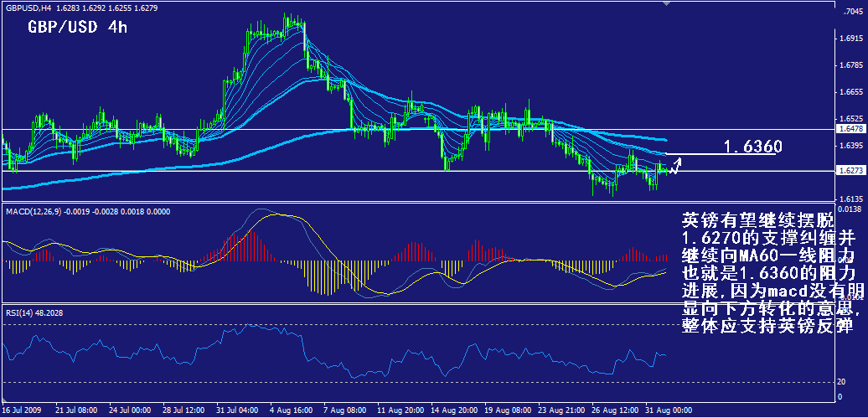
Task: Click the 1.6525 price axis value
Action: [850, 119]
